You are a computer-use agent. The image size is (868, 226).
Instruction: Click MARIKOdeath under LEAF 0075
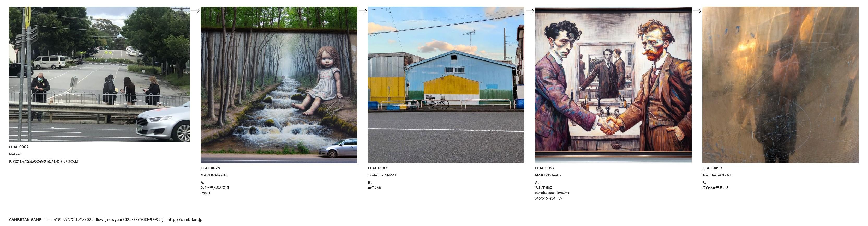pyautogui.click(x=213, y=175)
